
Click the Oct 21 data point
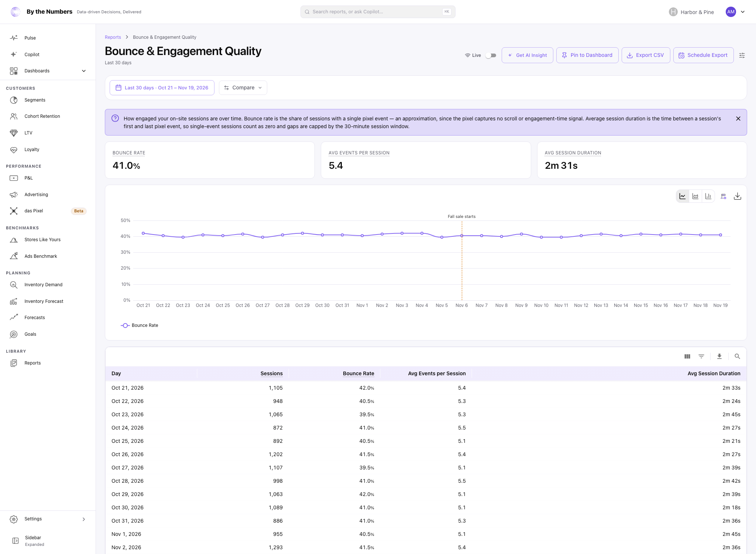pyautogui.click(x=143, y=233)
